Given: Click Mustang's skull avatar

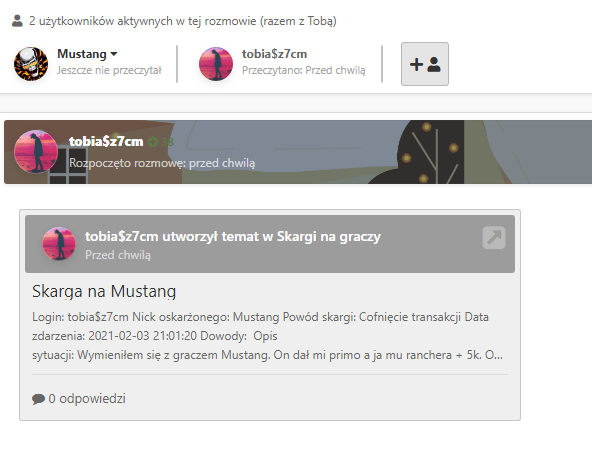Looking at the screenshot, I should pos(31,64).
